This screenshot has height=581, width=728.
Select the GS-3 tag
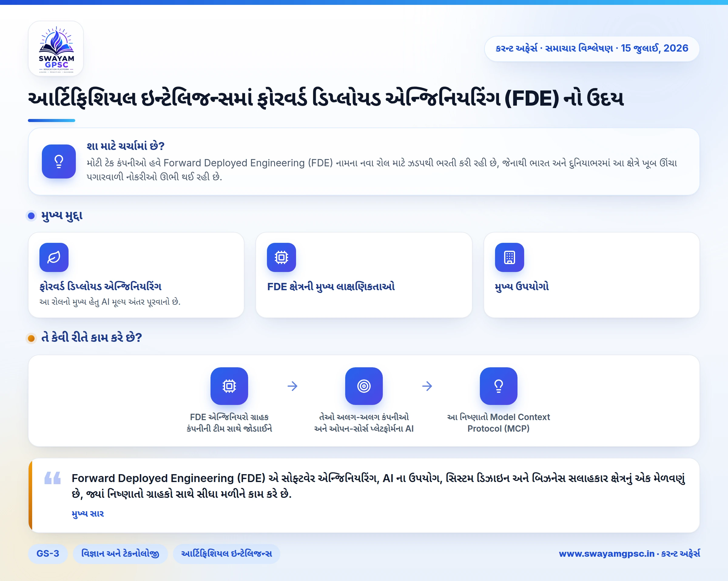tap(48, 553)
